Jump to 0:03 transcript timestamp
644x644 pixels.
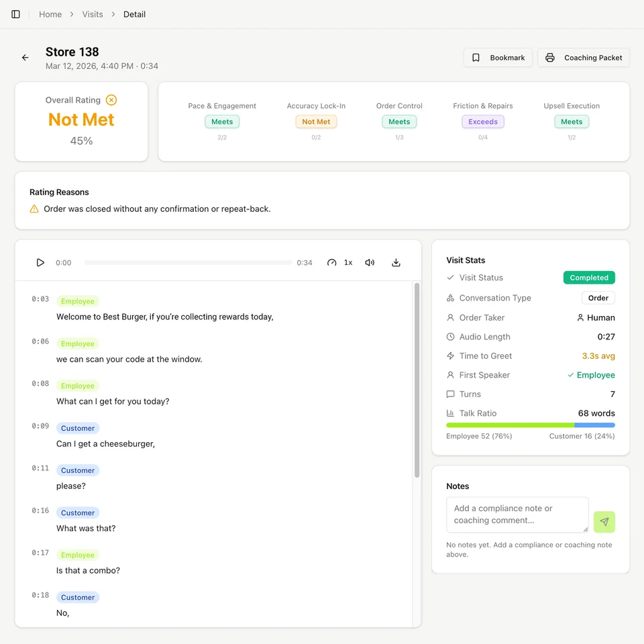point(40,299)
